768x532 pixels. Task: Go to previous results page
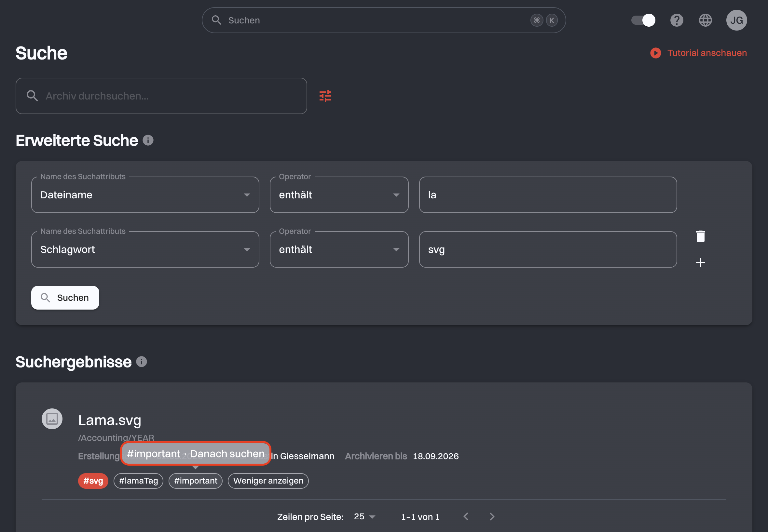[466, 517]
